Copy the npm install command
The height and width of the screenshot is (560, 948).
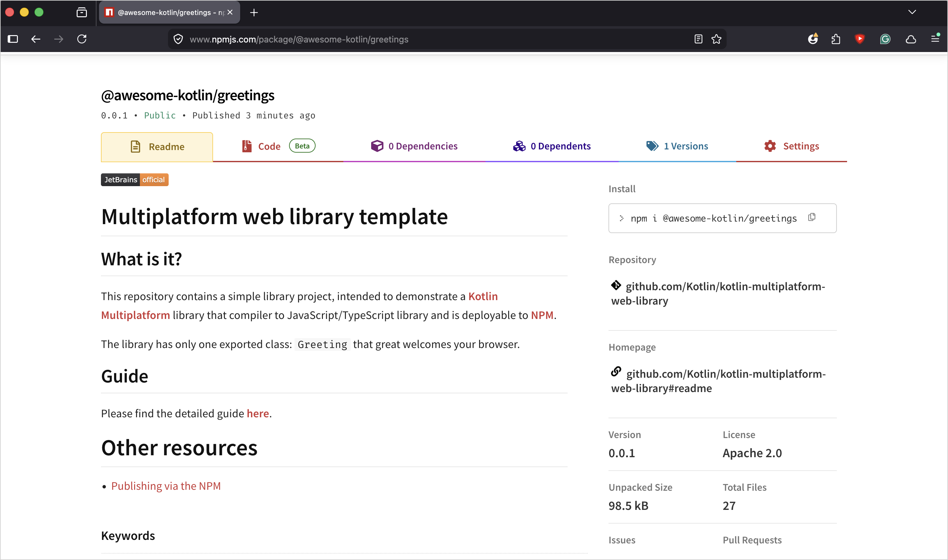(812, 217)
